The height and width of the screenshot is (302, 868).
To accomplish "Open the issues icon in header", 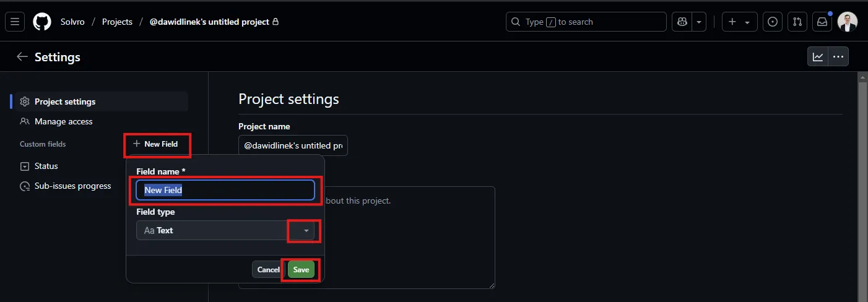I will (x=772, y=22).
